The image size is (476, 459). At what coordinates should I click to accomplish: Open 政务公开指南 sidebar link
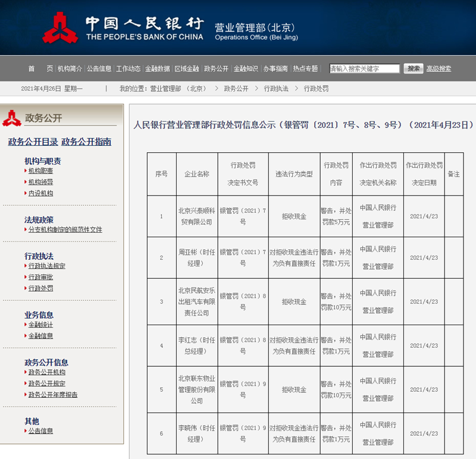tap(86, 142)
